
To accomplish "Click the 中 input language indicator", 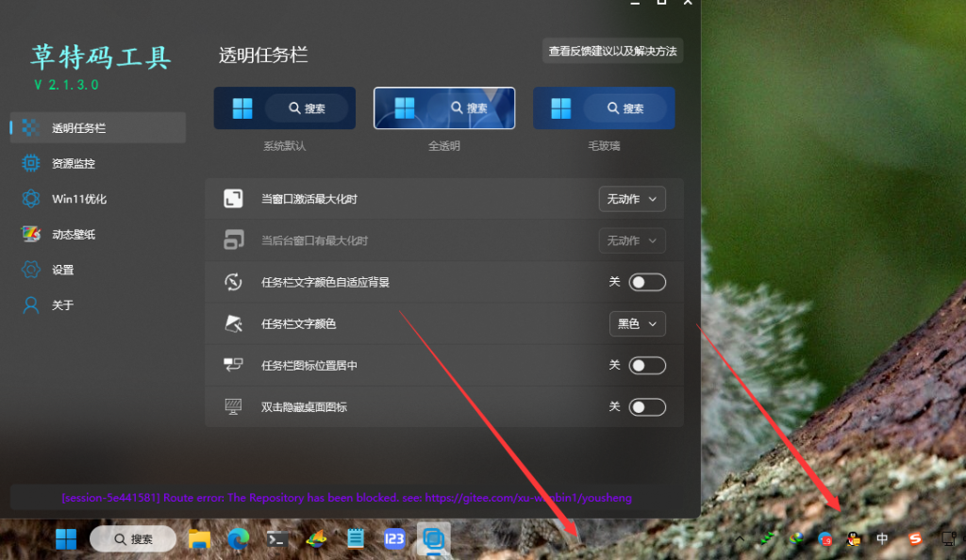I will click(882, 539).
